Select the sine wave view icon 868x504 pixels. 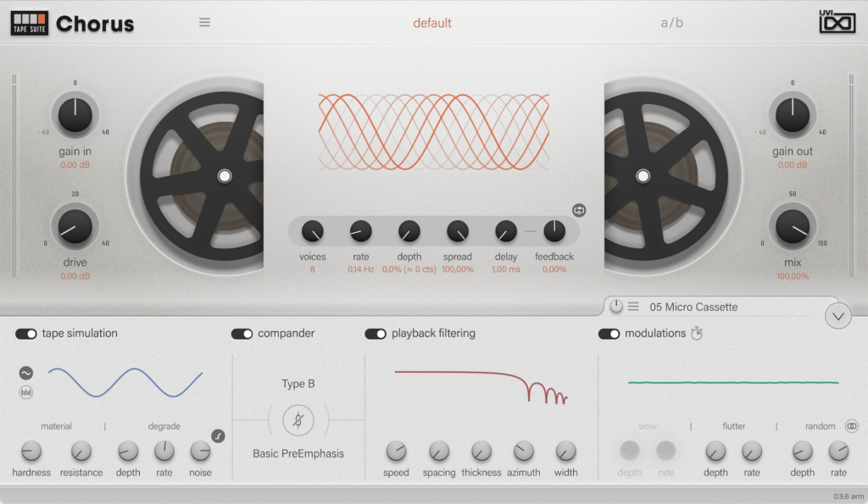pos(26,373)
